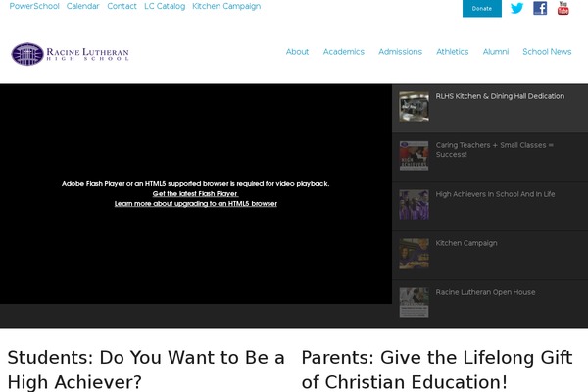Screen dimensions: 588x392
Task: Open the PowerSchool link
Action: point(34,6)
